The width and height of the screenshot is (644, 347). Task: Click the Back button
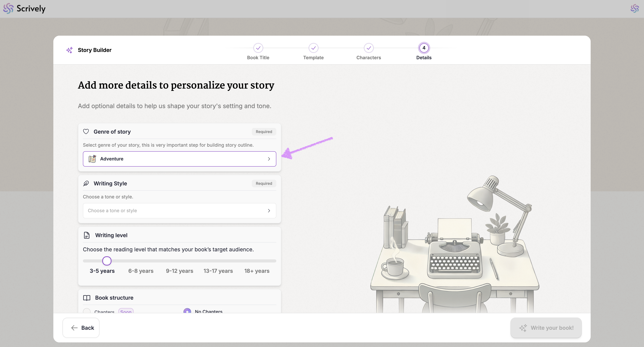point(81,328)
